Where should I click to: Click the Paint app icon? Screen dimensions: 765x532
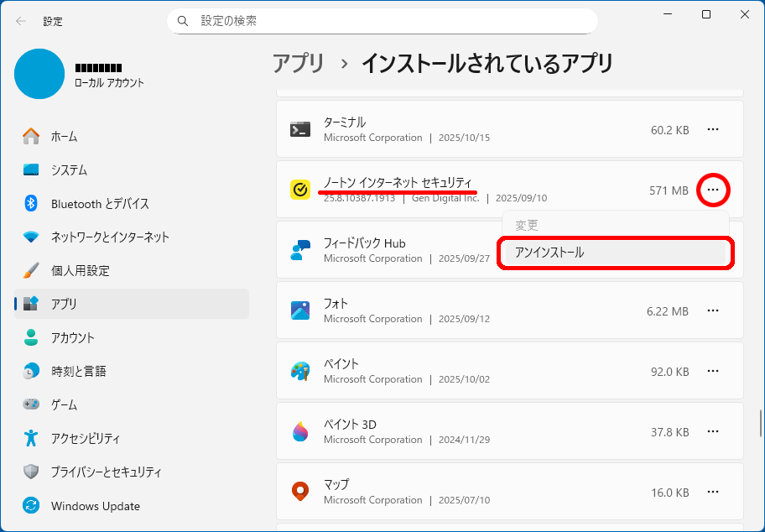pyautogui.click(x=300, y=371)
